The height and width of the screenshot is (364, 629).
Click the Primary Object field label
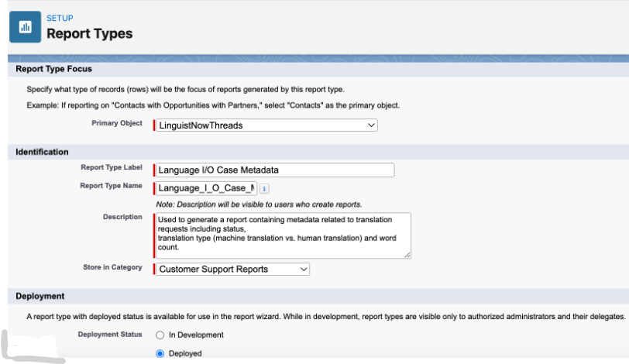coord(117,123)
